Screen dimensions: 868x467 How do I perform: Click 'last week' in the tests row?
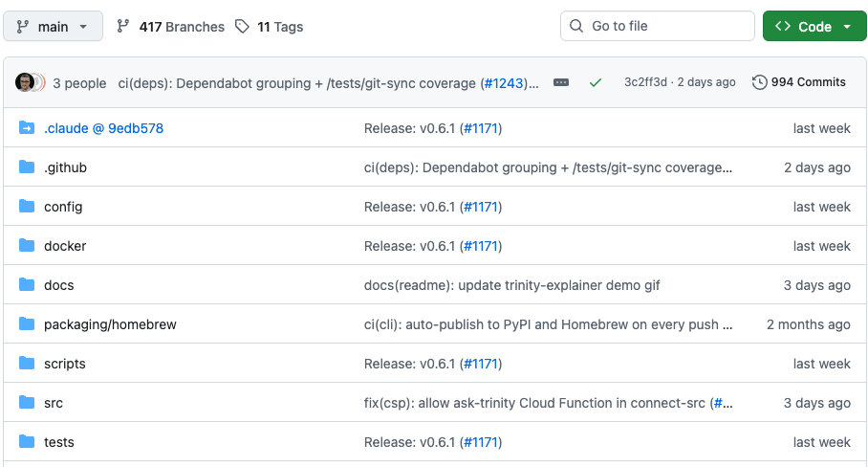[821, 442]
